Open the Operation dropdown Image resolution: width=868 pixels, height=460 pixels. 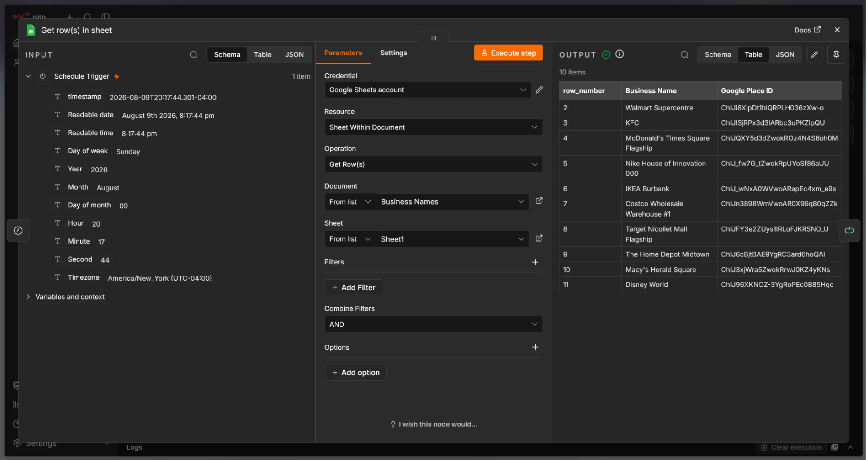tap(433, 164)
